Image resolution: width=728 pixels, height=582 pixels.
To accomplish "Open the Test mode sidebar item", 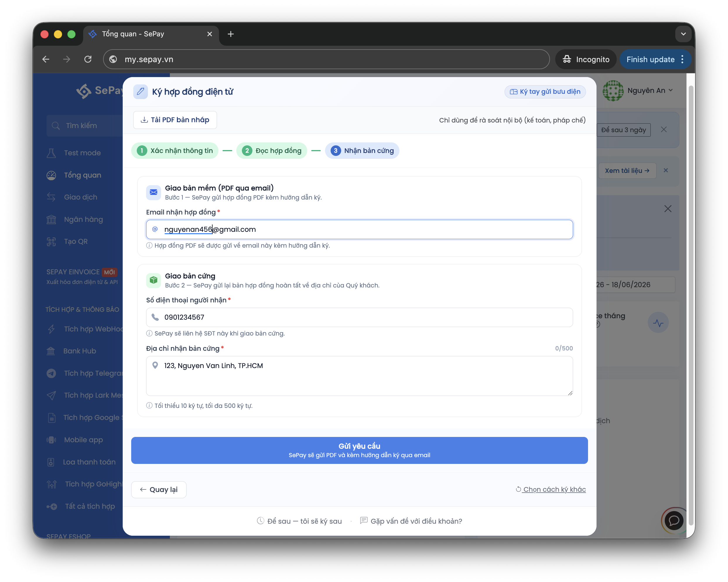I will [82, 153].
